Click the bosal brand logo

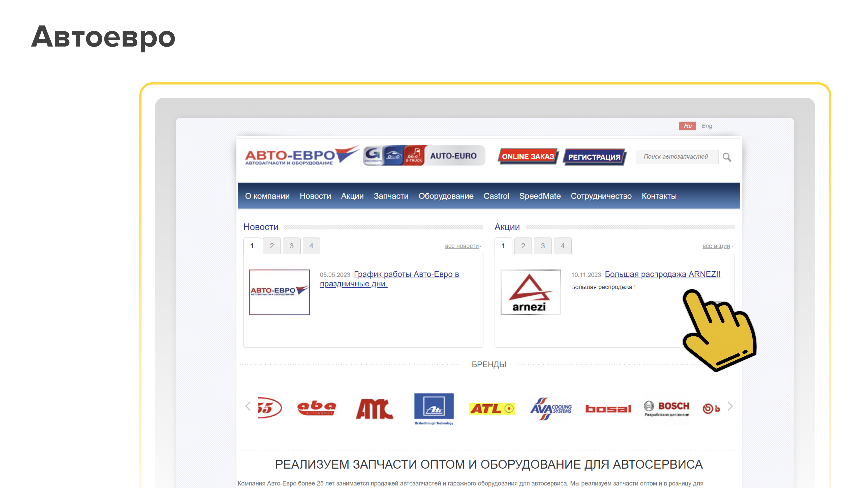pos(608,408)
